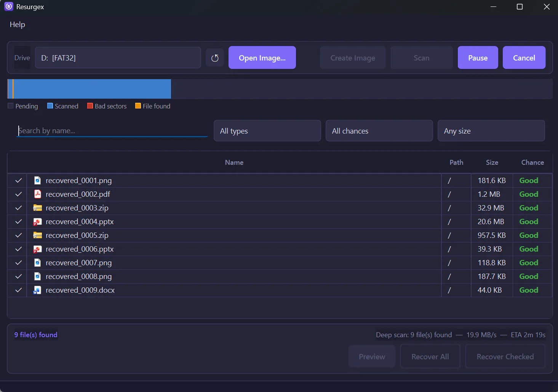This screenshot has width=558, height=392.
Task: Deselect recovered_0006.pptx checkbox
Action: tap(18, 249)
